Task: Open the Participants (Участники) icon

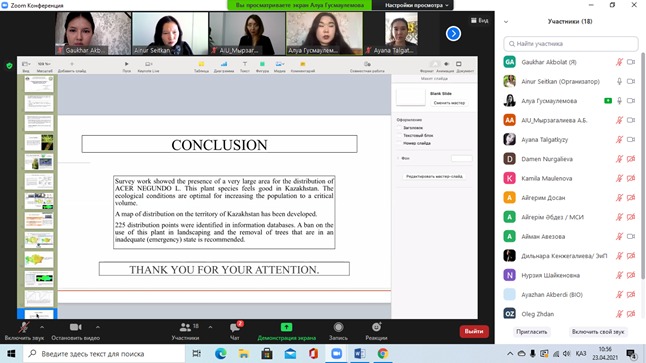Action: 185,327
